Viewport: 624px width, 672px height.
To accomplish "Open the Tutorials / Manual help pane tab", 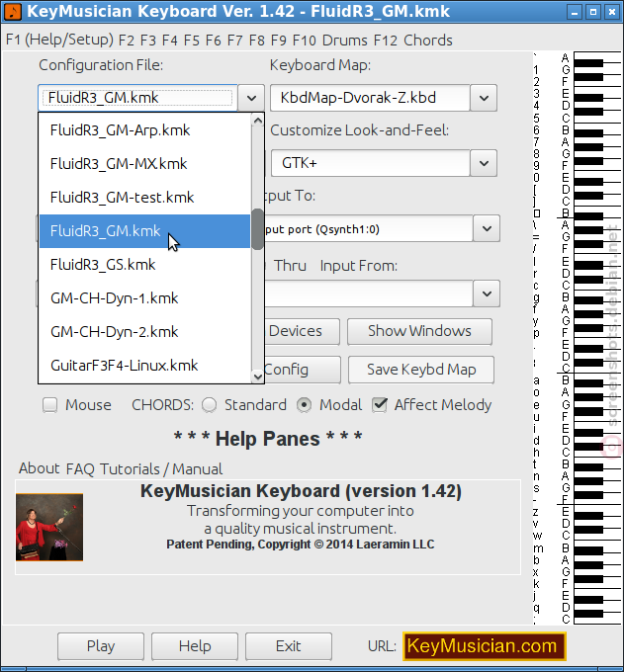I will point(161,468).
